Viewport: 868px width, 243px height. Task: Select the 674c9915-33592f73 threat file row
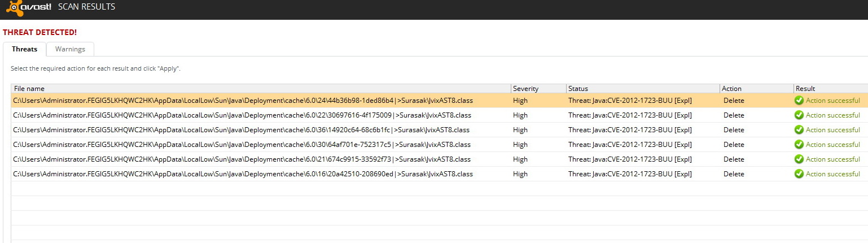(x=243, y=159)
